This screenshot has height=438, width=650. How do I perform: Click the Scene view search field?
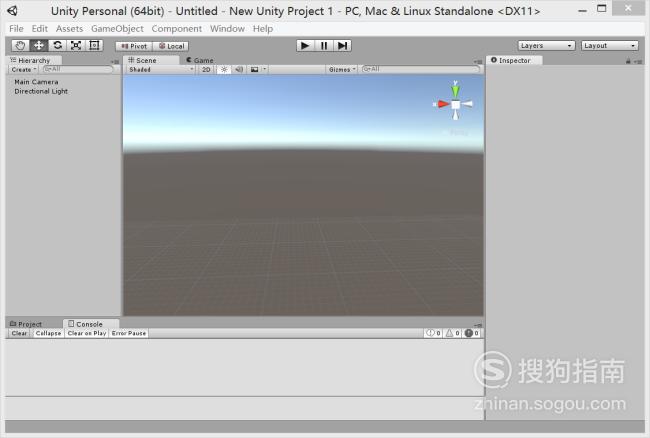pyautogui.click(x=420, y=69)
